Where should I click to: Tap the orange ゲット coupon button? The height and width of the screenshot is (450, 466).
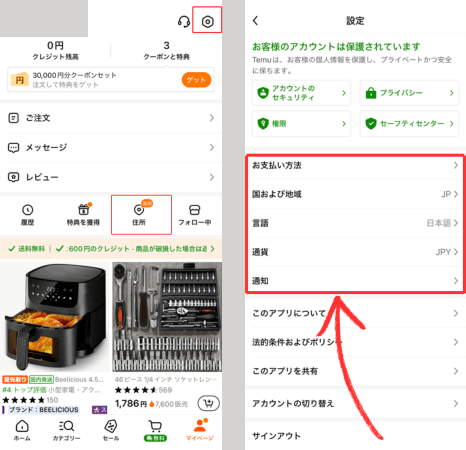point(196,80)
